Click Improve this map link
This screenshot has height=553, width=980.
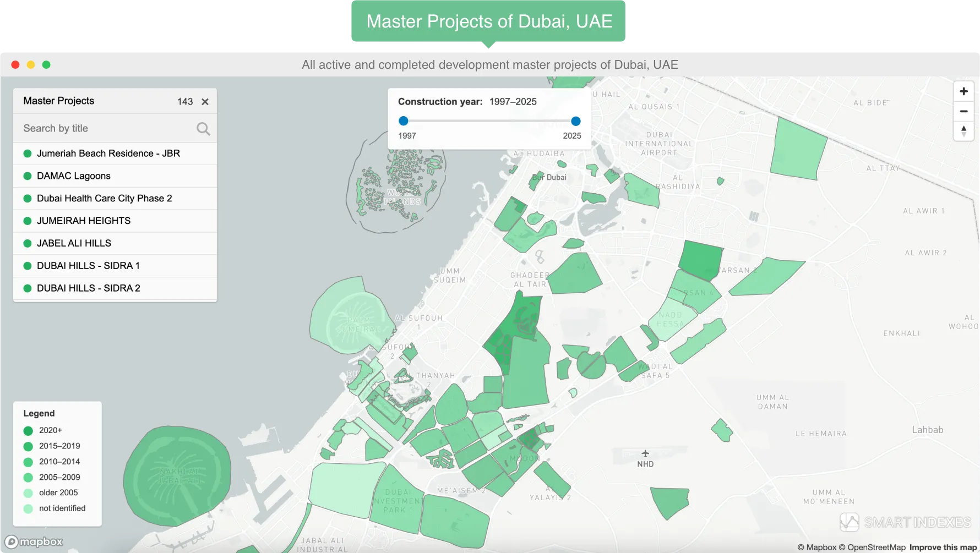tap(943, 547)
